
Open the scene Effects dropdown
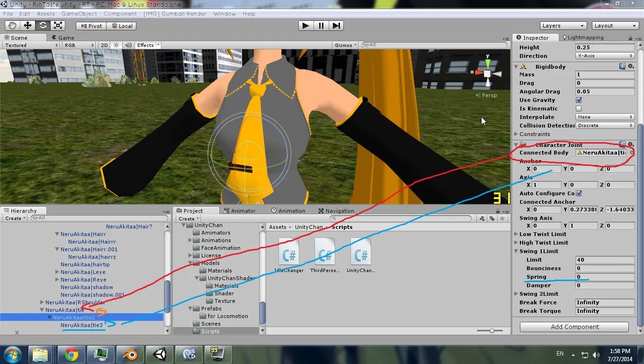pos(148,45)
